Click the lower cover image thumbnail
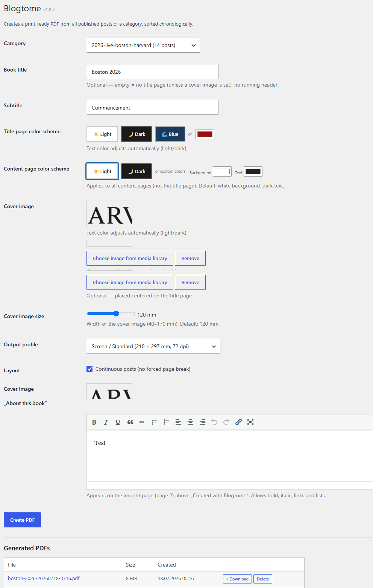This screenshot has width=373, height=588. tap(109, 391)
